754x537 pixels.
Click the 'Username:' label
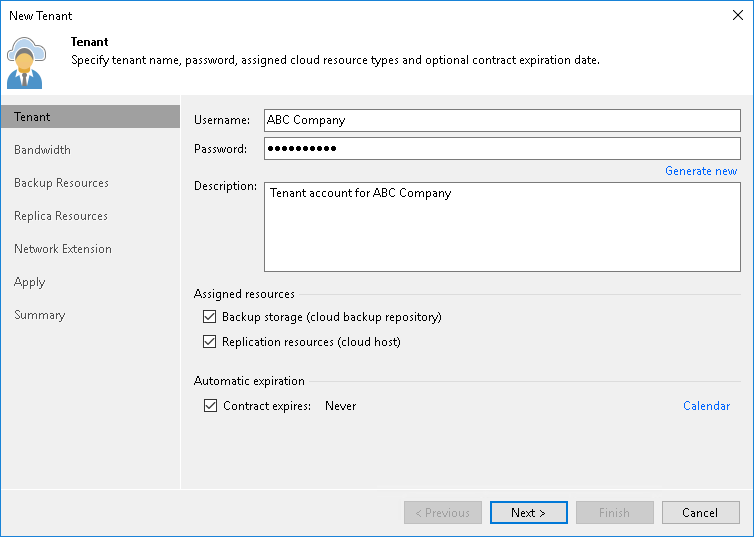pos(222,120)
